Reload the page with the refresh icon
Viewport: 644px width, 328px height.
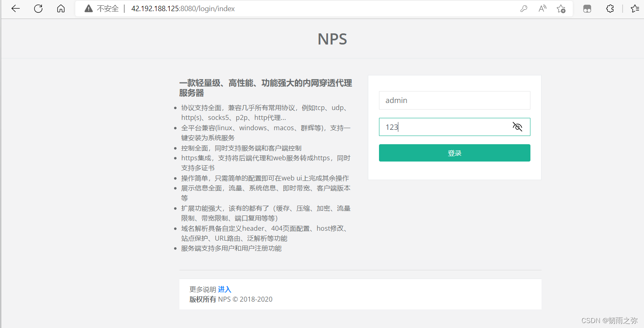[38, 9]
